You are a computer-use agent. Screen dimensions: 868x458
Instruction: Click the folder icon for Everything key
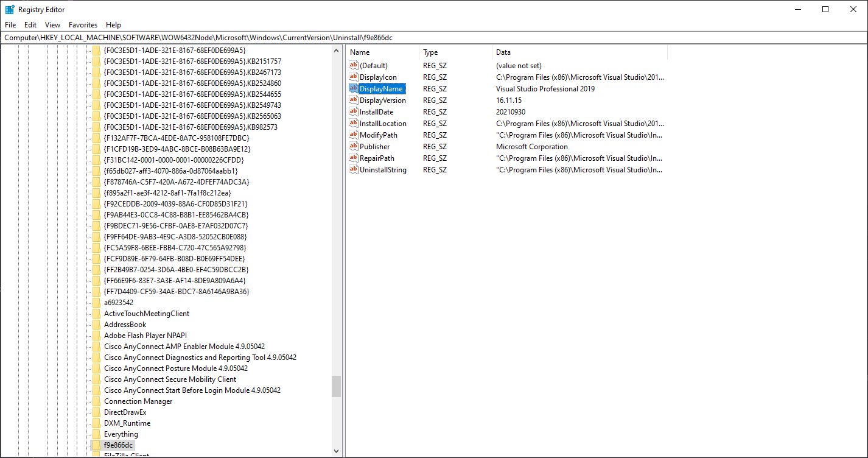[96, 434]
